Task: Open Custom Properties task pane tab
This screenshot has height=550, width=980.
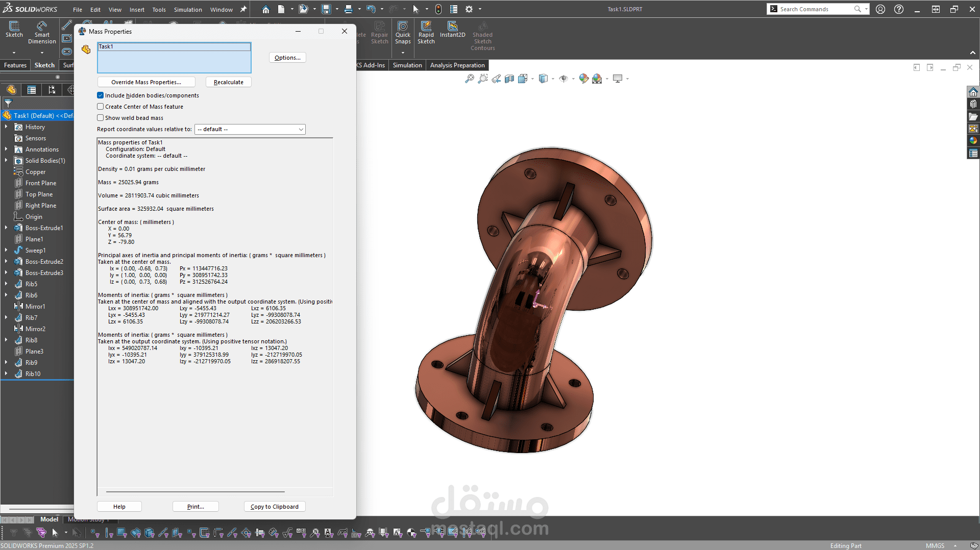Action: pyautogui.click(x=973, y=153)
